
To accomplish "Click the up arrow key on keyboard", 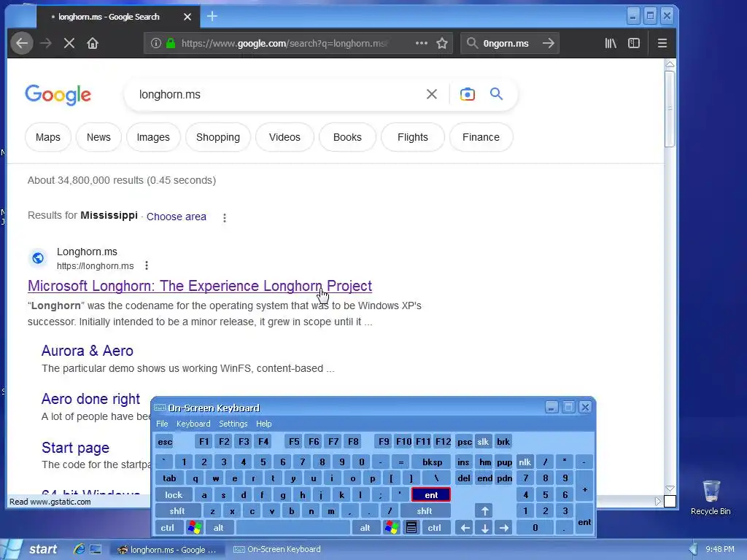I will (484, 511).
